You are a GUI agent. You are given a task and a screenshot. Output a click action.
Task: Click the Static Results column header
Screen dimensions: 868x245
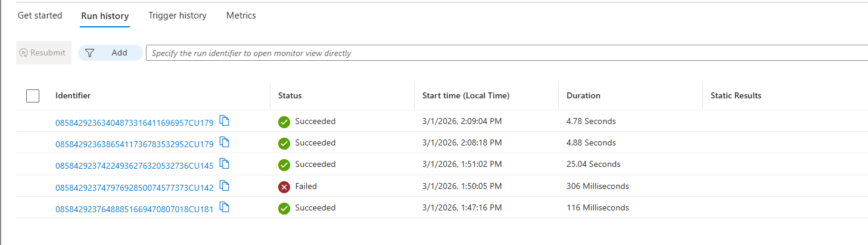[736, 95]
